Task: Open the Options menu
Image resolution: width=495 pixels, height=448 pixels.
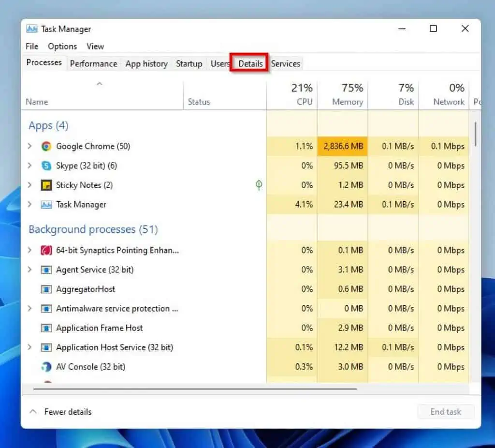Action: click(62, 46)
